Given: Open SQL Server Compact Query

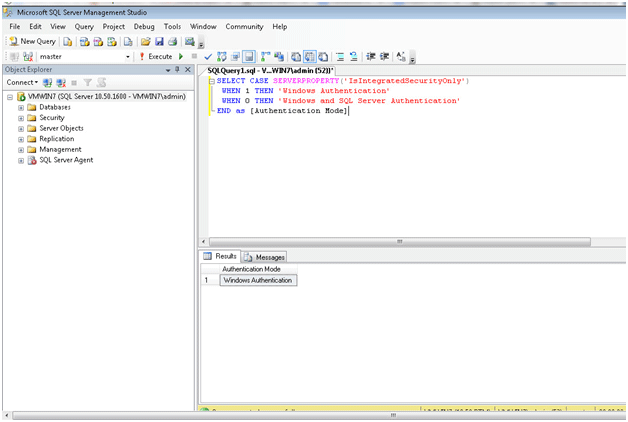Looking at the screenshot, I should (x=128, y=42).
